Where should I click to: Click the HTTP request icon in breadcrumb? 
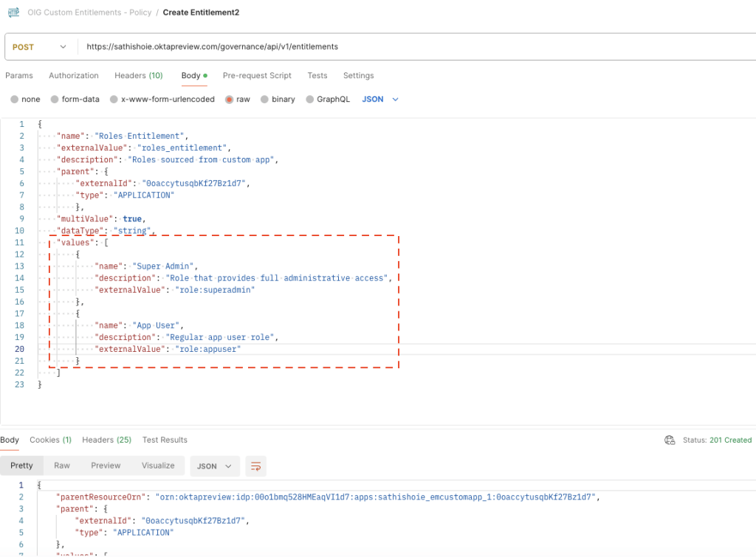[x=14, y=13]
